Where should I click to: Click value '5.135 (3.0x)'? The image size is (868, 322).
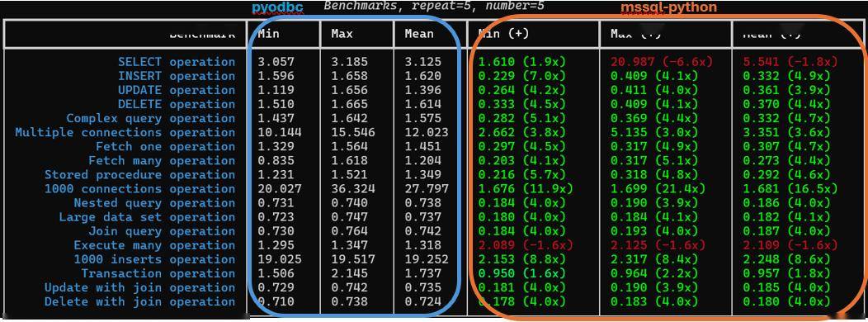[654, 132]
